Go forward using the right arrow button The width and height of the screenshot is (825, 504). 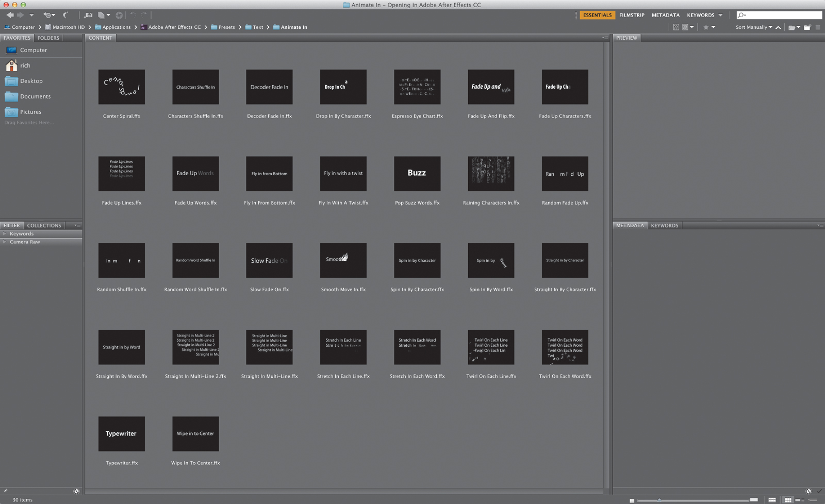(x=21, y=15)
